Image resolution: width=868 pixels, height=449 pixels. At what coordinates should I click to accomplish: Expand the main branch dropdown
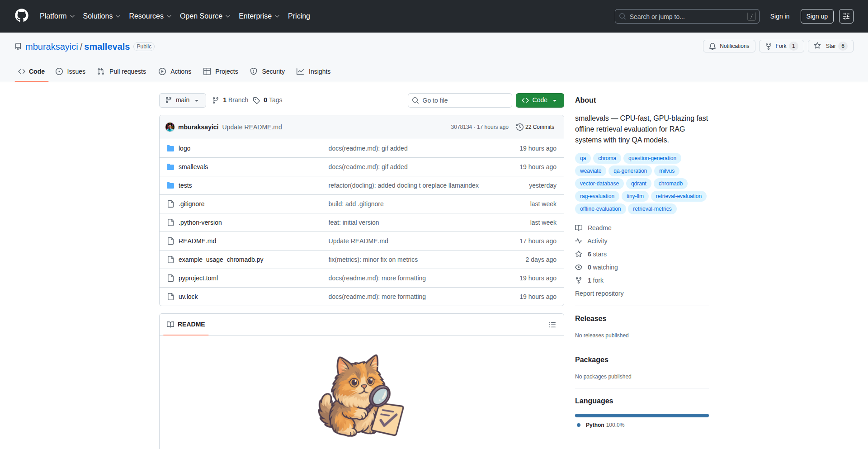point(182,100)
